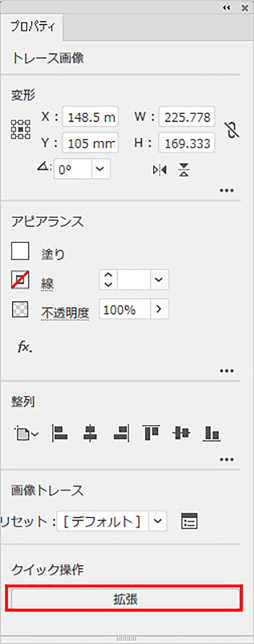Click vertical align top icon
The width and height of the screenshot is (254, 644).
151,433
